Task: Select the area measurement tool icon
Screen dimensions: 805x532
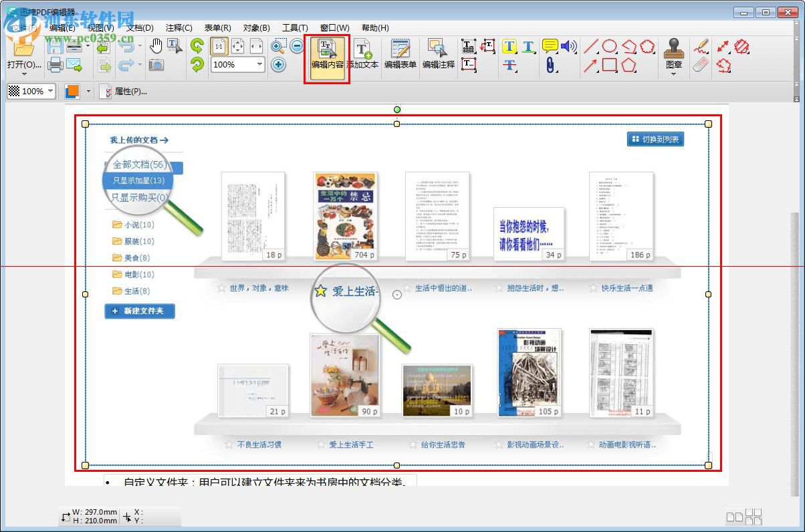Action: click(x=742, y=46)
